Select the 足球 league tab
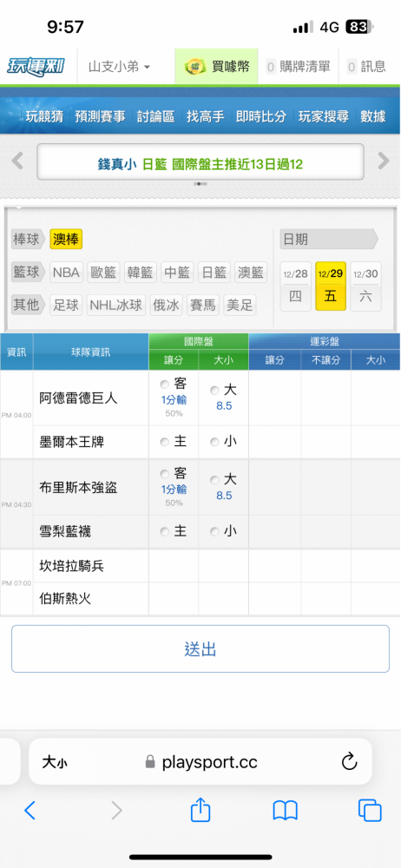This screenshot has height=868, width=401. point(66,305)
